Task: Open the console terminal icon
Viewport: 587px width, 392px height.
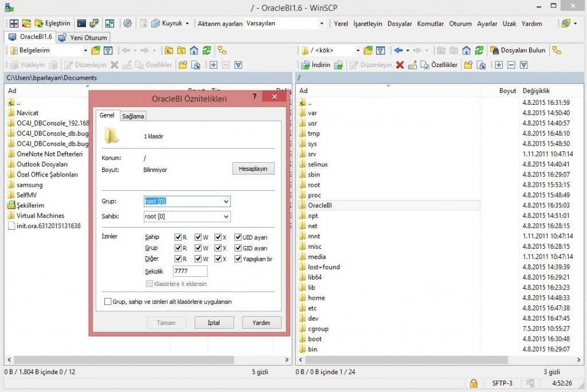Action: point(81,23)
